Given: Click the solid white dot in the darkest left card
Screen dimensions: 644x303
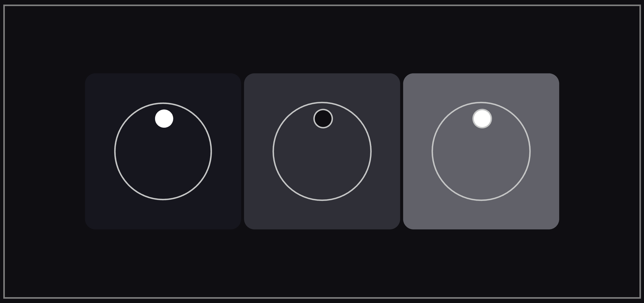Looking at the screenshot, I should click(x=164, y=119).
